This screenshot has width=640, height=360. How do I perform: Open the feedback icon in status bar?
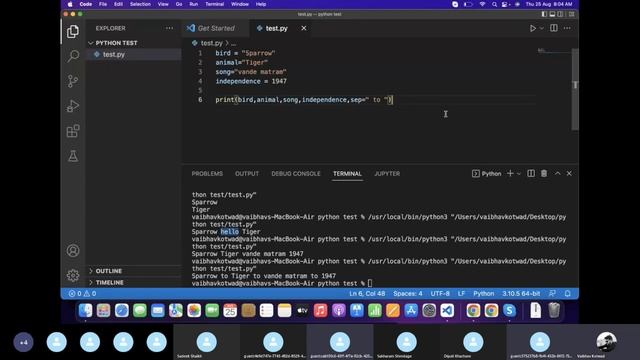[x=552, y=293]
